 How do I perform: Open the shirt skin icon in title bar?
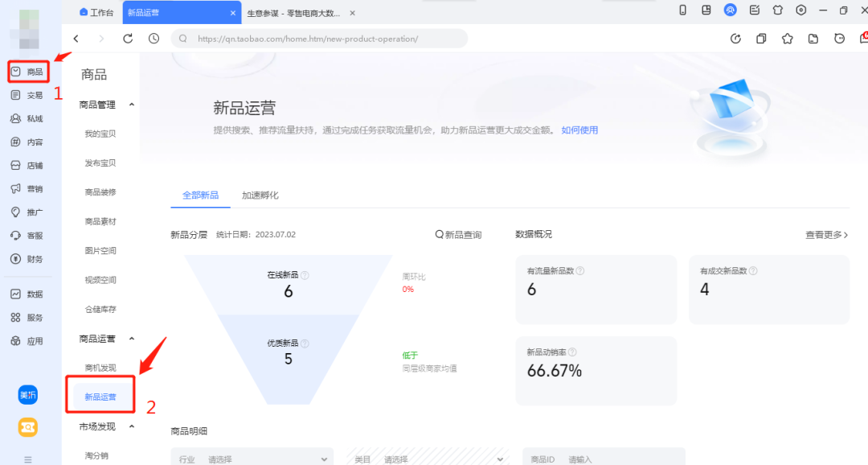[x=778, y=10]
